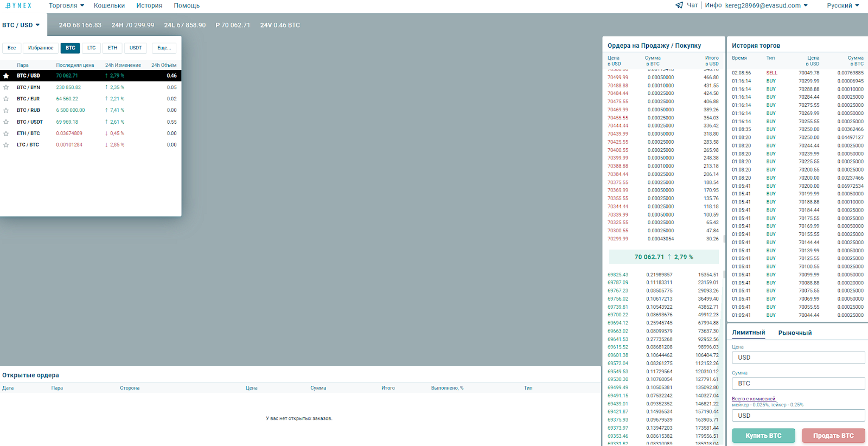The width and height of the screenshot is (868, 446).
Task: Click Всего с комиссией link
Action: [x=754, y=399]
